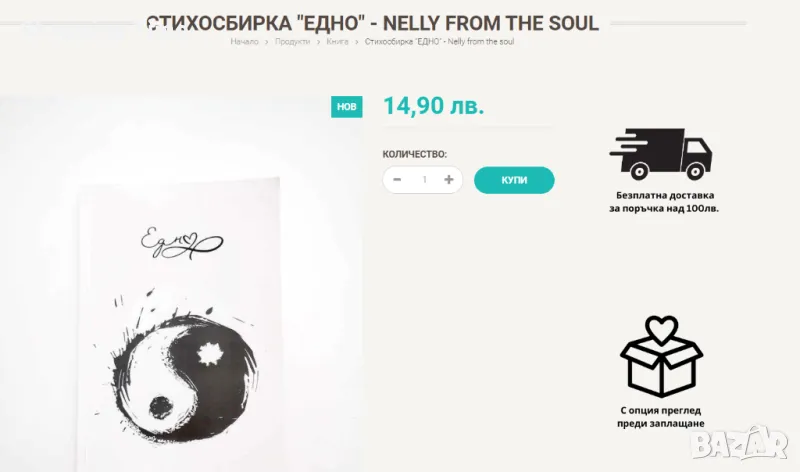Click the delivery truck icon
Screen dimensions: 800x472
click(660, 153)
